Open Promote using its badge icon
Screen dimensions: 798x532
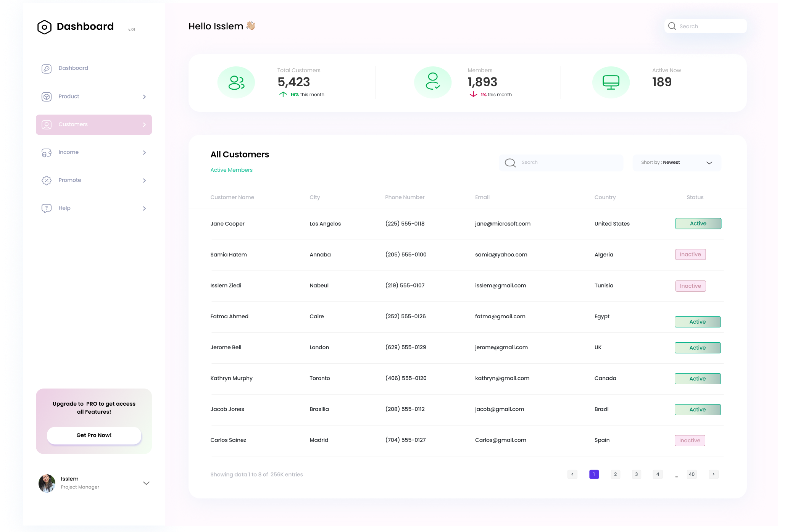point(46,180)
